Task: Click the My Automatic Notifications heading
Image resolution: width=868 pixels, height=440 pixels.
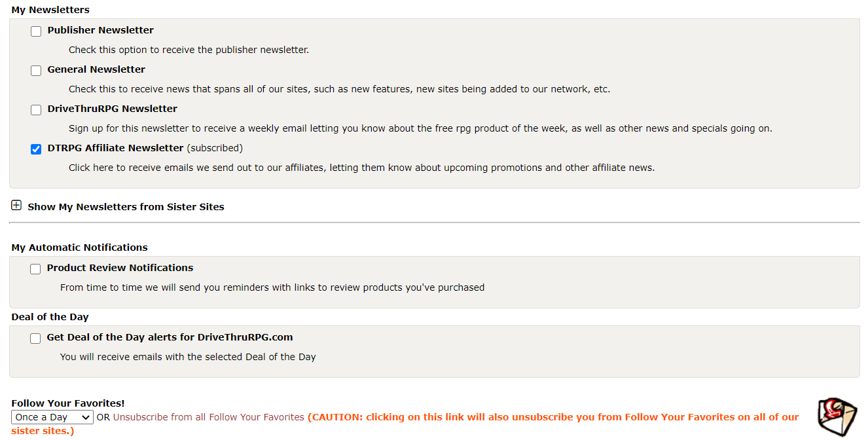Action: point(79,247)
